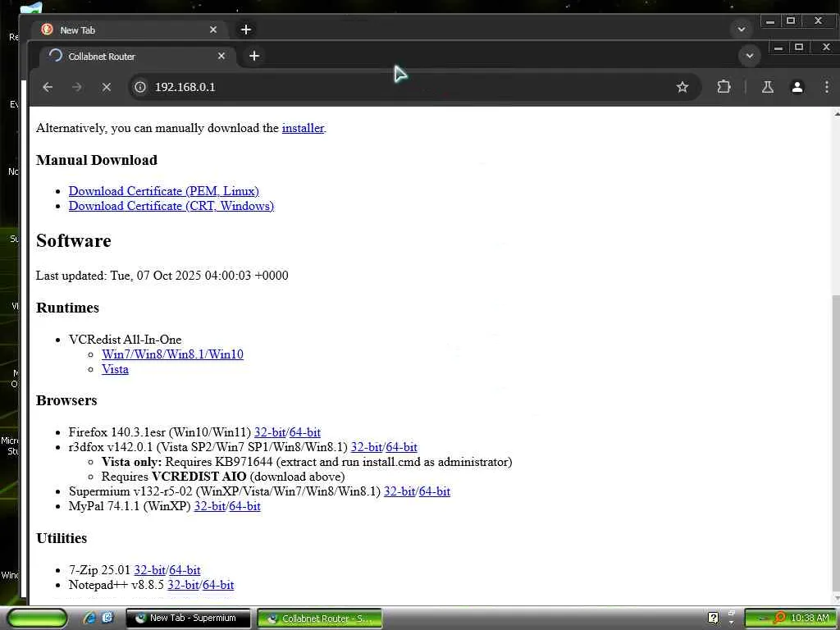The height and width of the screenshot is (630, 840).
Task: Download MyPal 74.1.1 32-bit
Action: pos(209,507)
